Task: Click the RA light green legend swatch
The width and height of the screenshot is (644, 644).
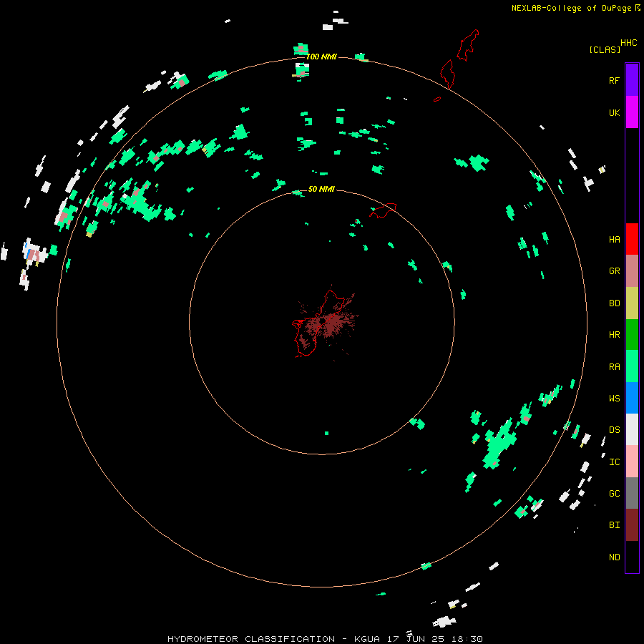Action: point(632,366)
